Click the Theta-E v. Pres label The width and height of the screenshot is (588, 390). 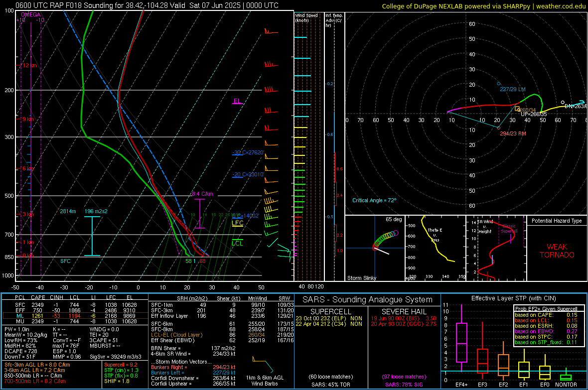click(435, 235)
